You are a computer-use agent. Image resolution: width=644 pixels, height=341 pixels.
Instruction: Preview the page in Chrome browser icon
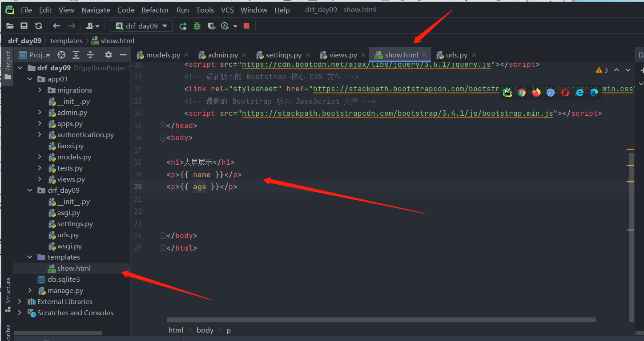(522, 93)
